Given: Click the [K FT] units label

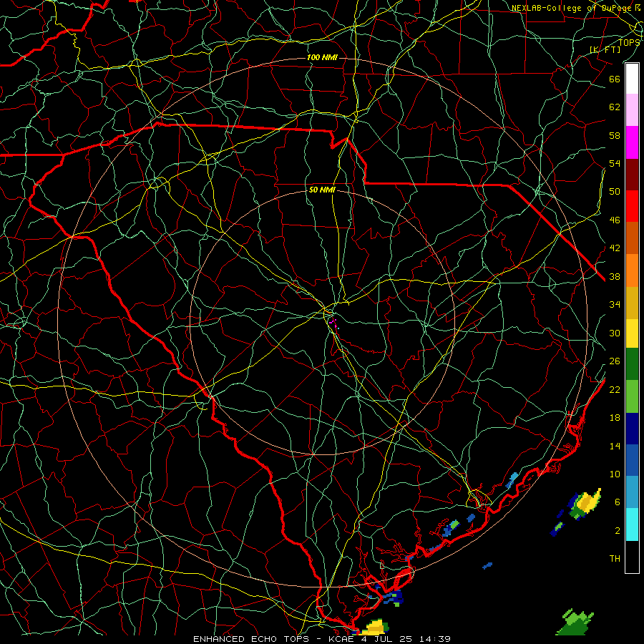Looking at the screenshot, I should (605, 49).
